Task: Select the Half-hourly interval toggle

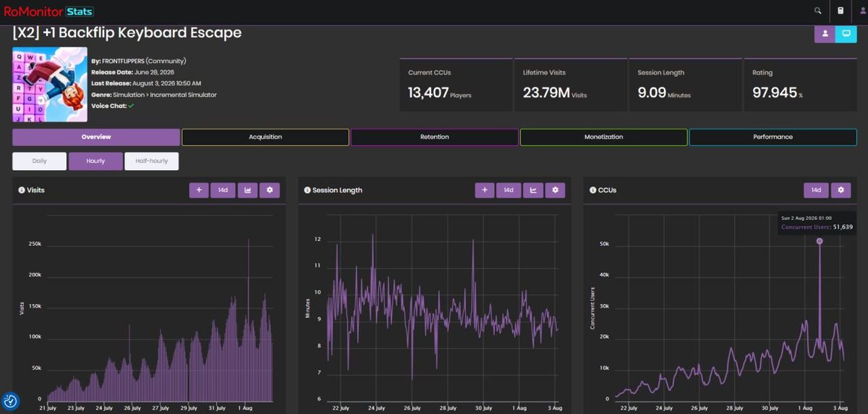Action: tap(151, 161)
